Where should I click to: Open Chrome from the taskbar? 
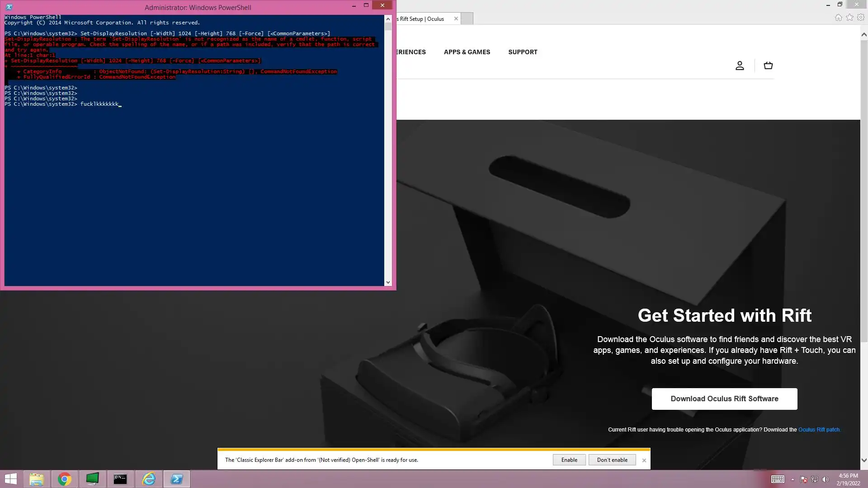(64, 479)
